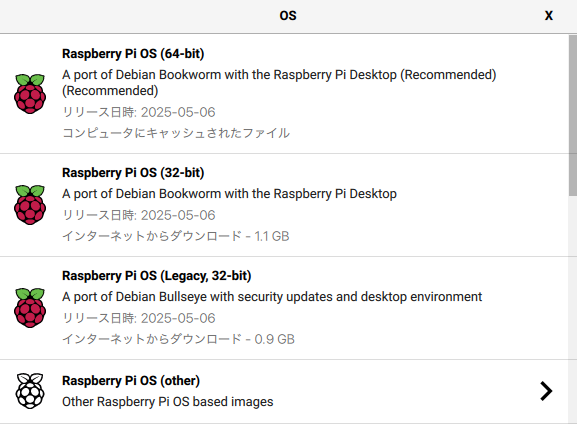
Task: Close the OS dialog with X
Action: click(x=549, y=15)
